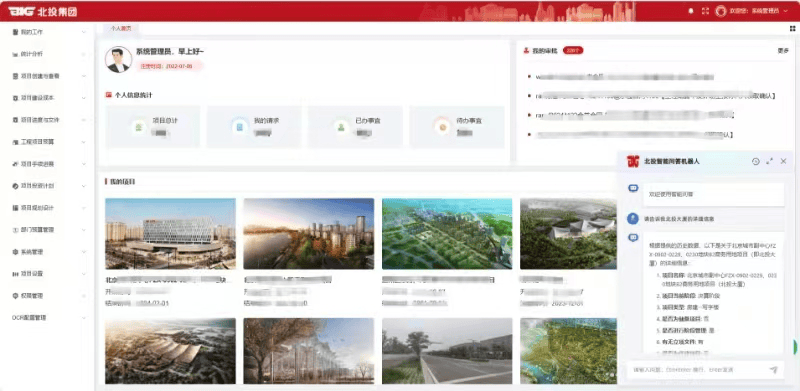Click 更多 link in 我的审批 panel
This screenshot has height=391, width=800.
coord(783,51)
